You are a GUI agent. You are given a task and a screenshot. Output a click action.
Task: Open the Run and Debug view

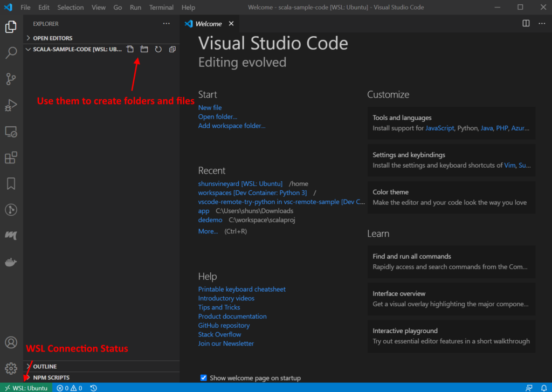(11, 105)
